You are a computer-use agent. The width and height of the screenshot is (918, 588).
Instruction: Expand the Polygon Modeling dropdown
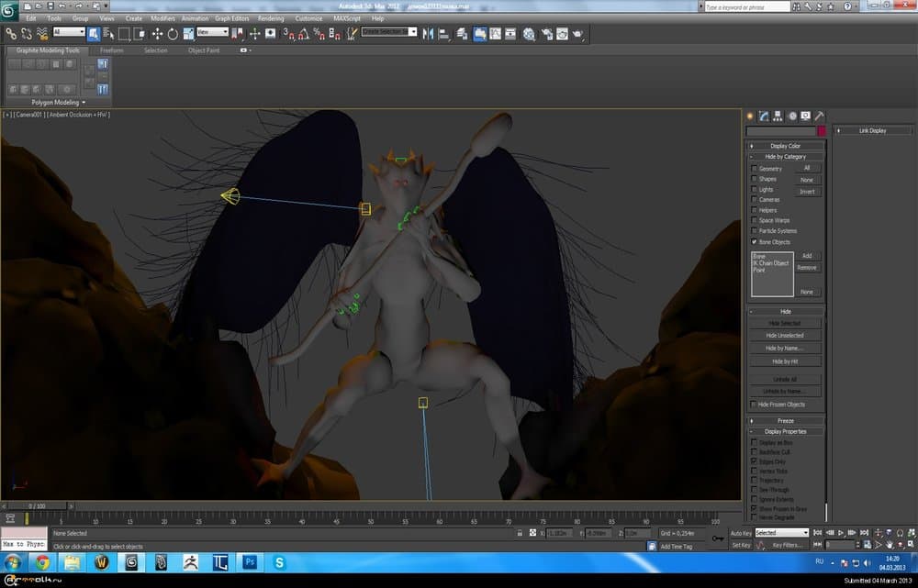[x=59, y=103]
